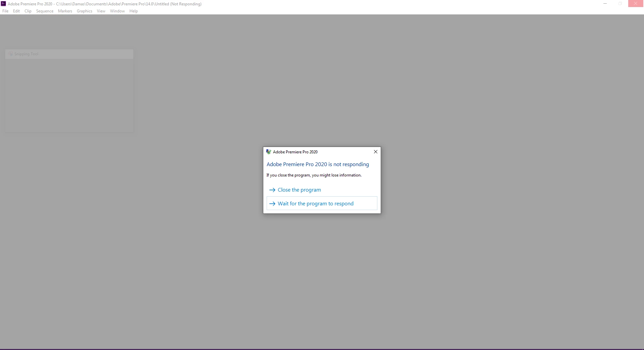Open the Edit menu
The width and height of the screenshot is (644, 350).
16,11
